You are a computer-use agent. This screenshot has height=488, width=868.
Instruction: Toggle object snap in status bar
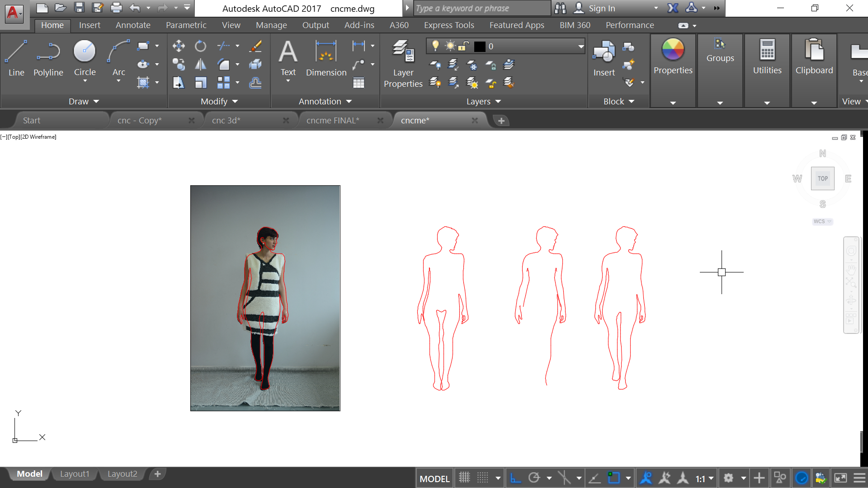(613, 478)
